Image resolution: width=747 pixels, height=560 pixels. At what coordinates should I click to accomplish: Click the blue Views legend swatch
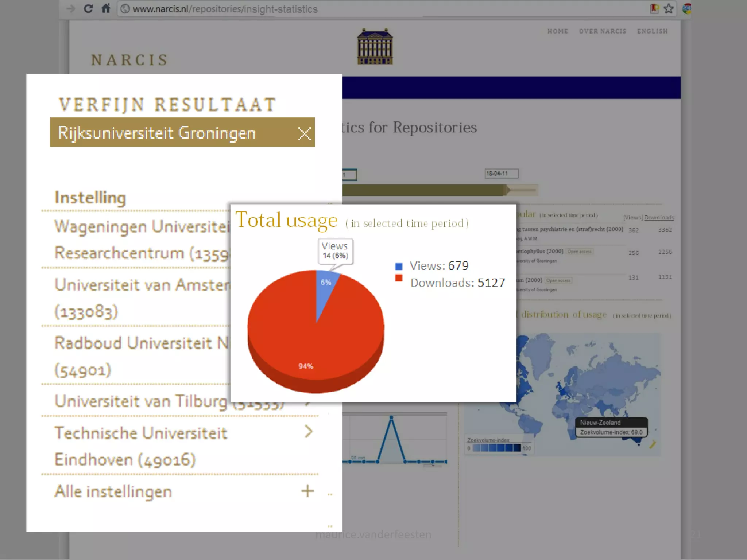(399, 266)
